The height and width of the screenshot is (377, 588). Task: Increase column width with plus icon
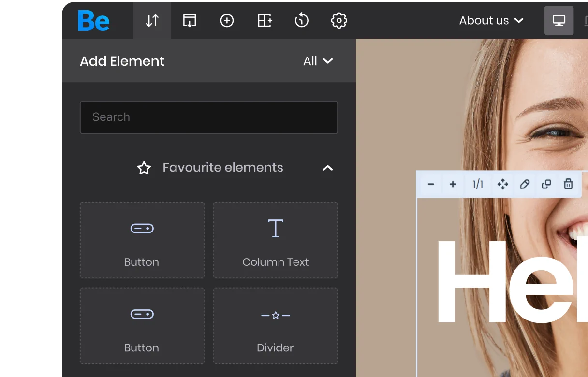click(453, 184)
